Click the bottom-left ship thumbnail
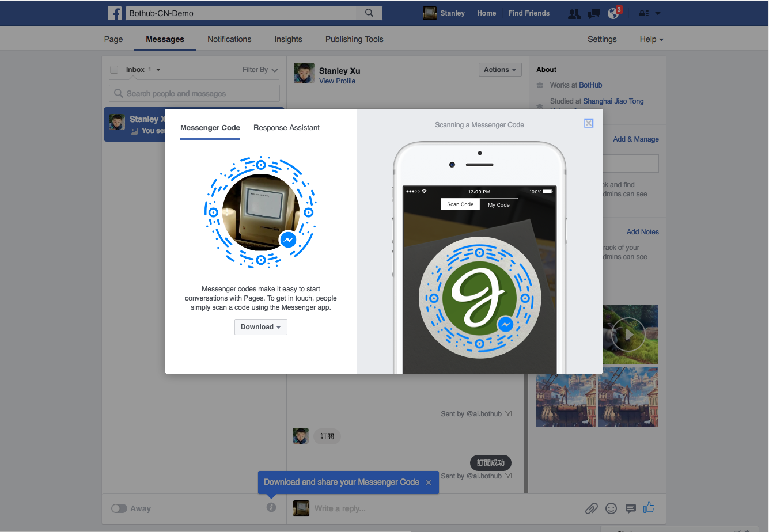The image size is (769, 532). pyautogui.click(x=566, y=397)
